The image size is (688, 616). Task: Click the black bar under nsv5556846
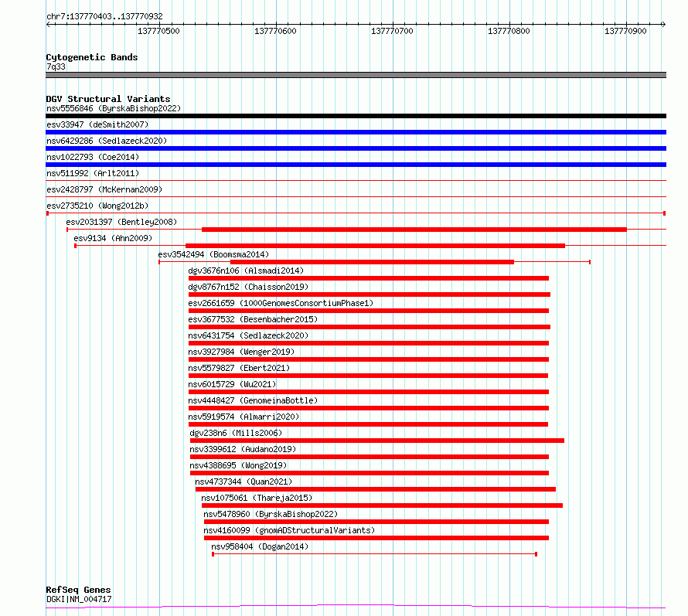(x=356, y=116)
